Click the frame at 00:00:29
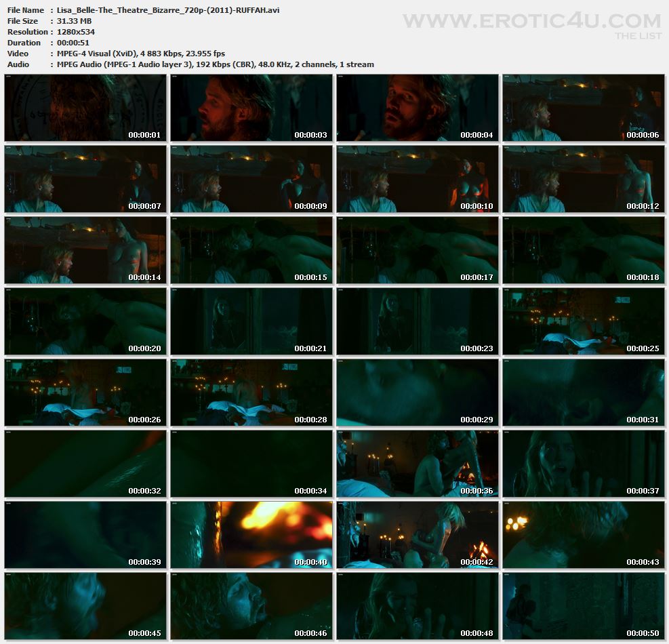 tap(418, 393)
